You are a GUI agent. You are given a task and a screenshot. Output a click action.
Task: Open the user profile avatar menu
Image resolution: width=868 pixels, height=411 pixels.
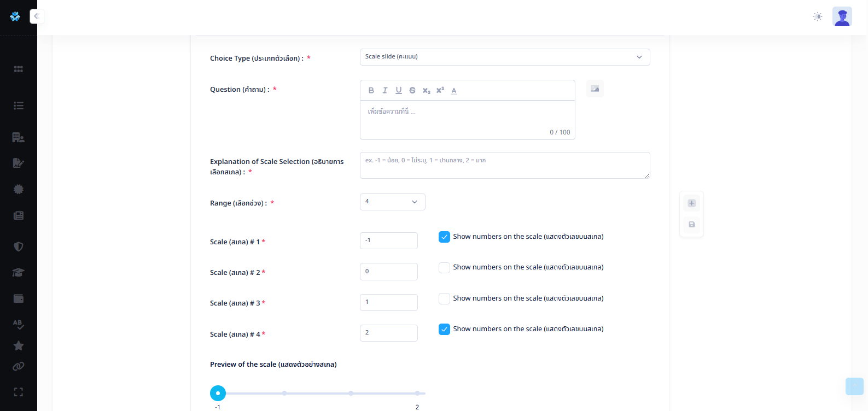click(x=842, y=16)
